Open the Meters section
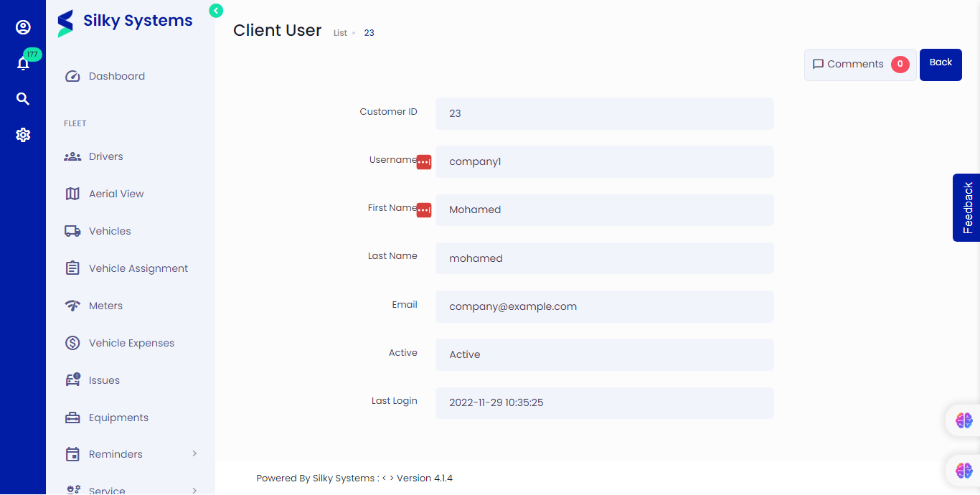The height and width of the screenshot is (495, 980). tap(104, 305)
